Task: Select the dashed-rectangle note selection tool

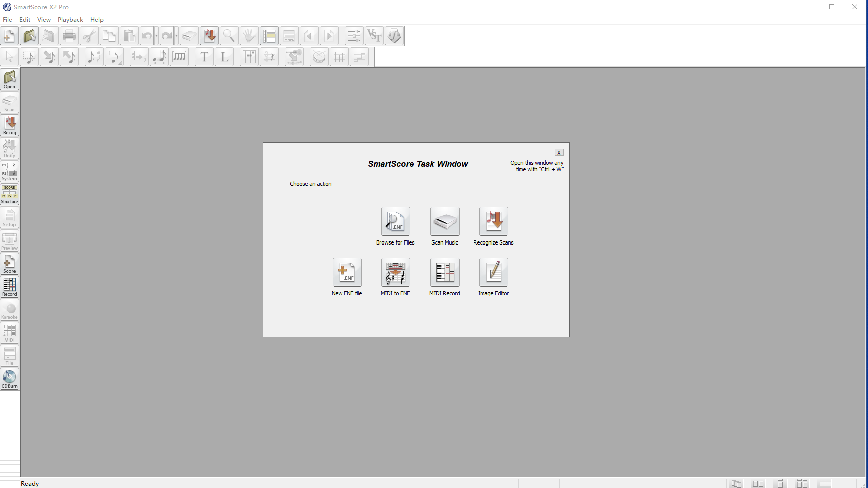Action: point(29,57)
